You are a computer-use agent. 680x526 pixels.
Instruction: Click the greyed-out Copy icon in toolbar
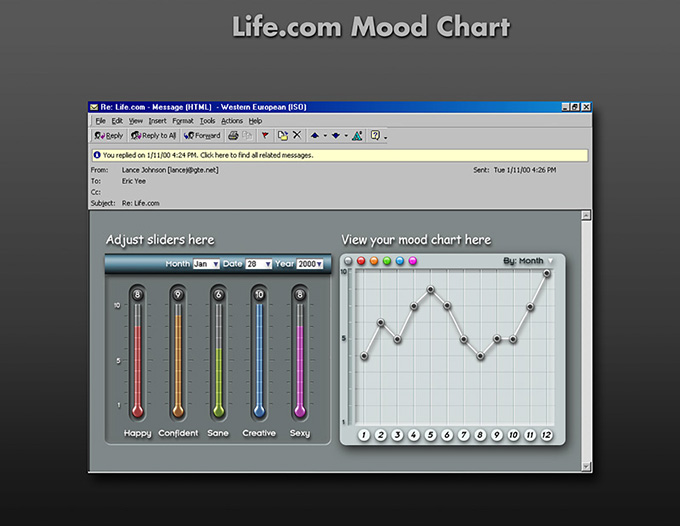point(248,136)
